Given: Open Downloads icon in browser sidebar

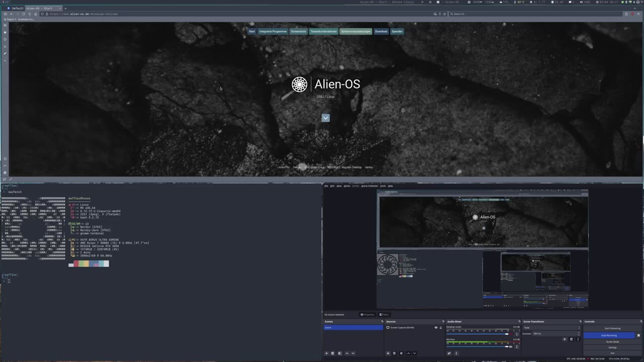Looking at the screenshot, I should (x=5, y=46).
